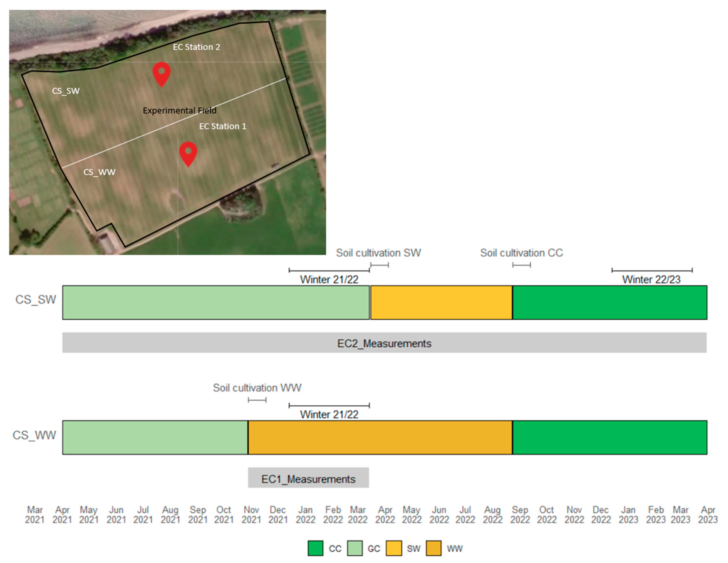
Task: Click the Sep 2022 axis tick label
Action: tap(520, 515)
